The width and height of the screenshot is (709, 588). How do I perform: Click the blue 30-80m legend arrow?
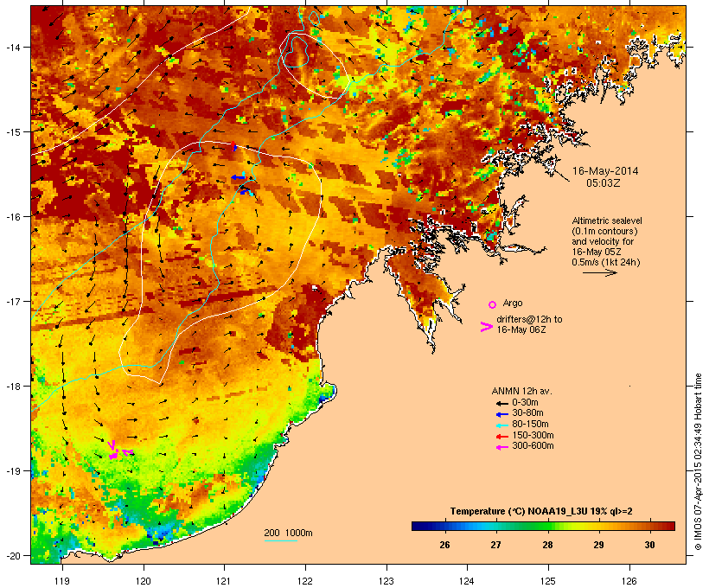tap(501, 414)
